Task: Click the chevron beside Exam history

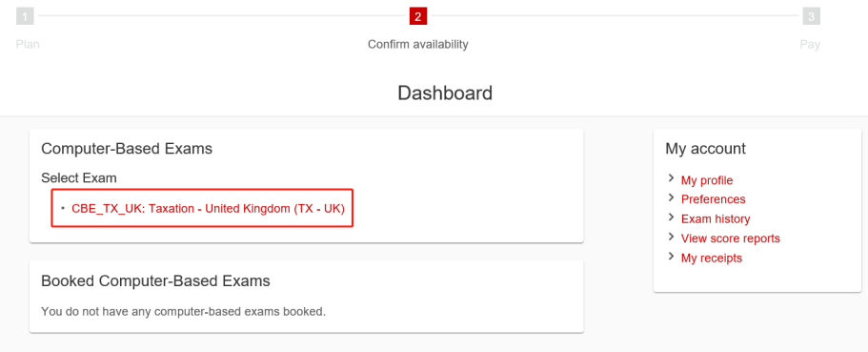Action: pos(671,217)
